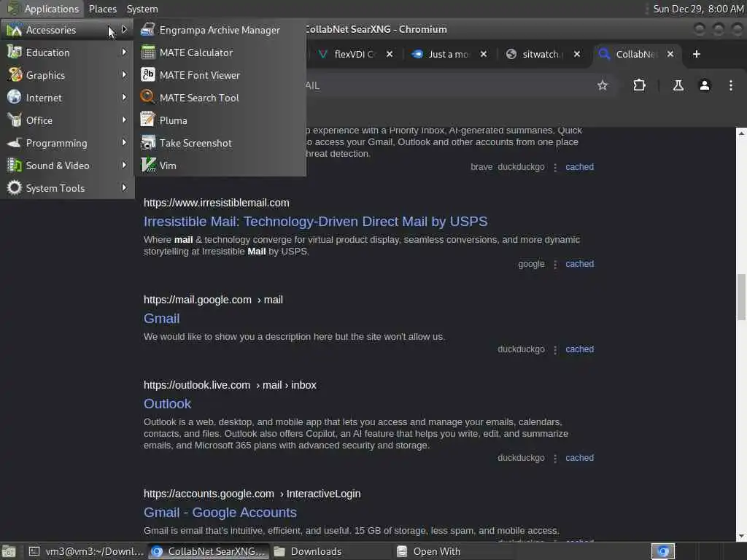Close the sitwatch tab
This screenshot has height=560, width=747.
577,54
